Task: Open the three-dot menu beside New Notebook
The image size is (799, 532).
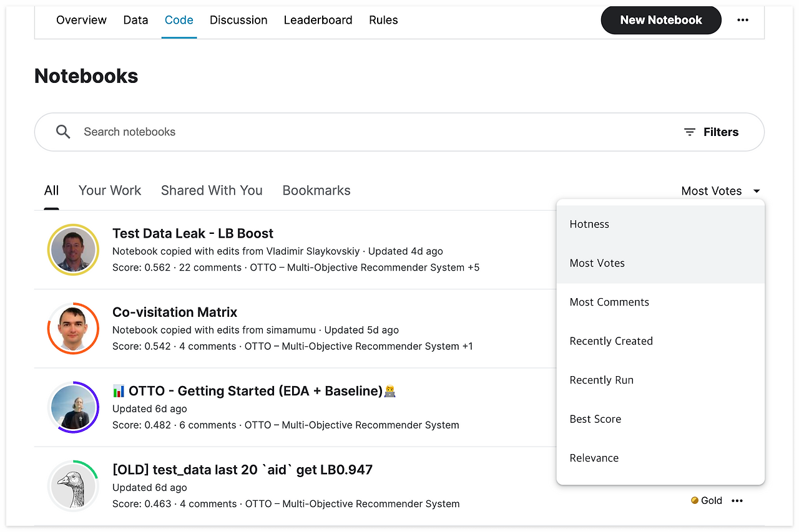Action: coord(742,20)
